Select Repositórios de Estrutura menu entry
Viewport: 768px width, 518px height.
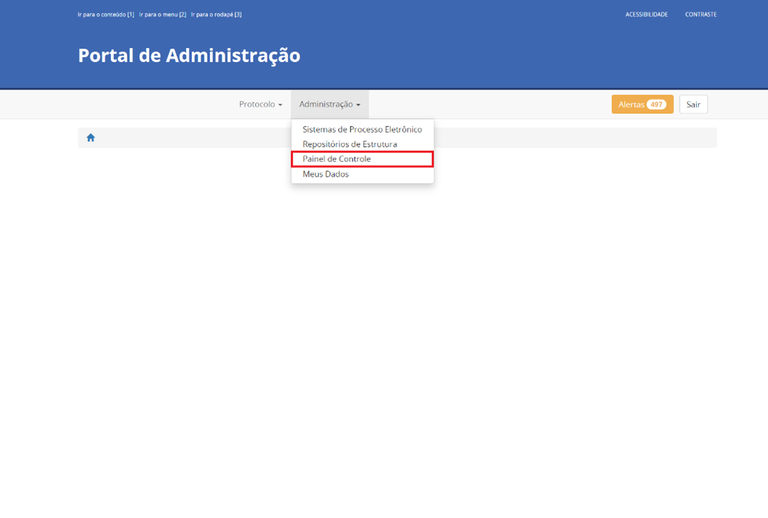tap(349, 144)
